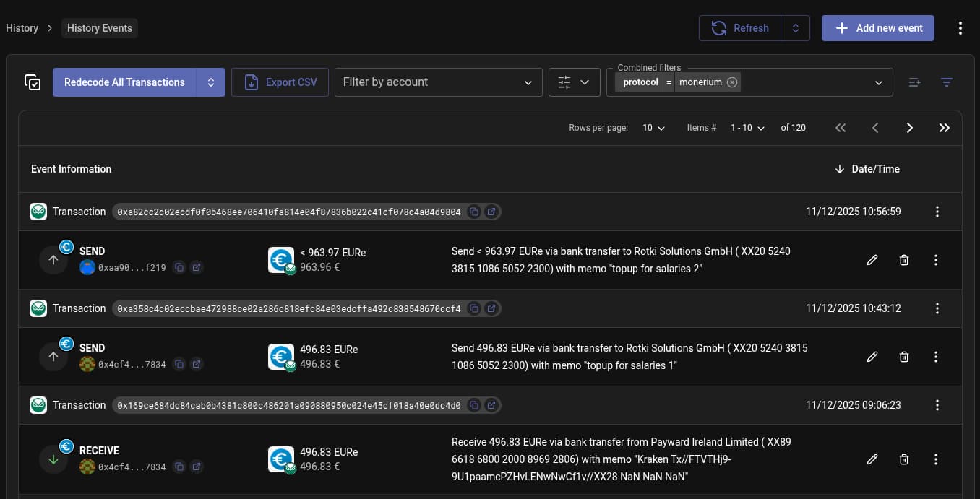
Task: Open the Rows per page dropdown
Action: [651, 128]
